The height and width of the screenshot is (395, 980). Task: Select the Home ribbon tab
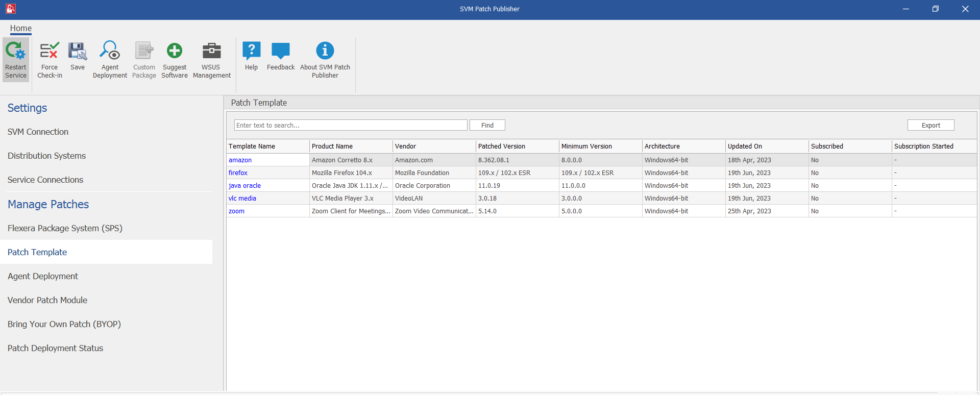(21, 29)
